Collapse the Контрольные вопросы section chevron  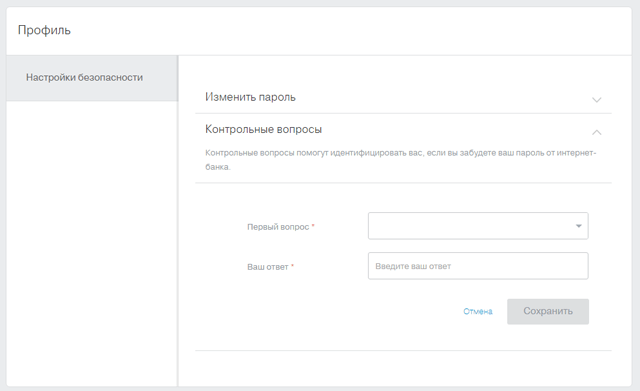point(596,132)
